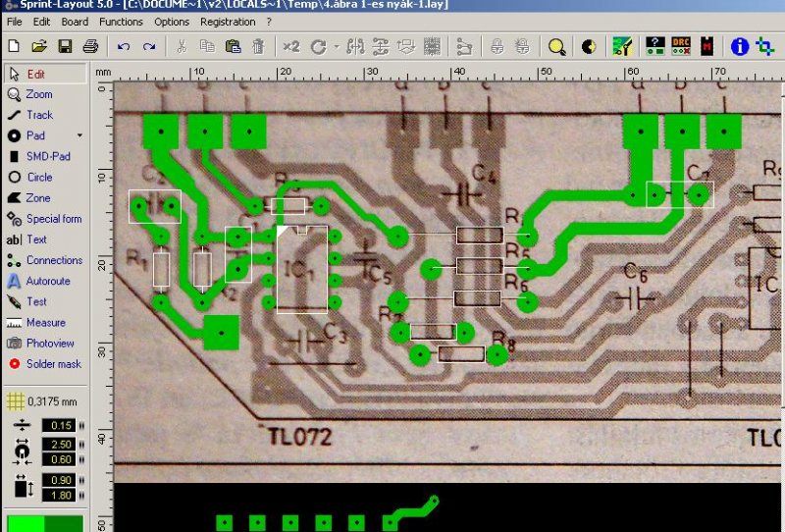The image size is (785, 532).
Task: Select the Special form tool
Action: click(x=45, y=219)
